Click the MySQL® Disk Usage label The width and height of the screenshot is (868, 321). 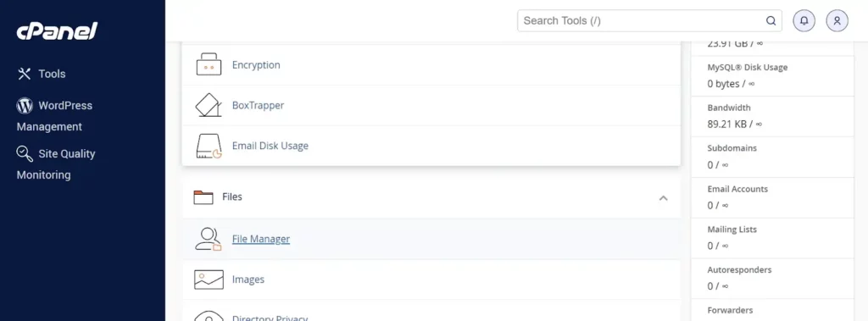tap(748, 68)
